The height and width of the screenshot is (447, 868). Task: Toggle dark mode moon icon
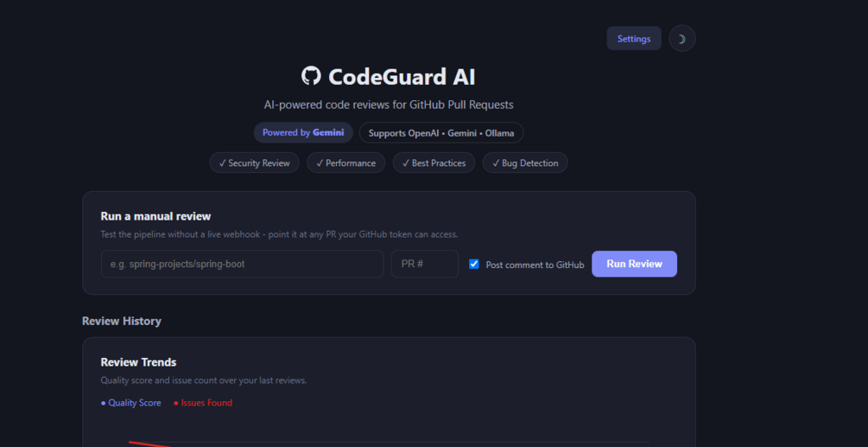click(x=682, y=39)
